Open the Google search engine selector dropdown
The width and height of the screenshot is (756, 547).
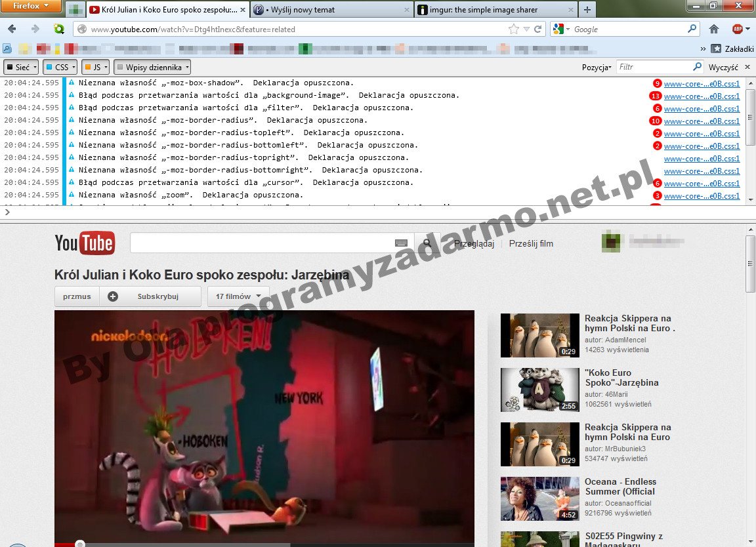point(561,29)
